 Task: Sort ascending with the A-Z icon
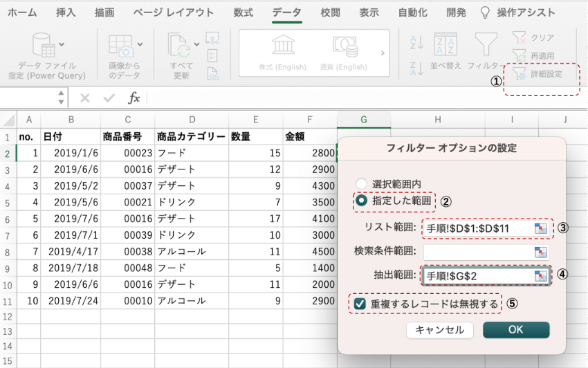coord(416,42)
